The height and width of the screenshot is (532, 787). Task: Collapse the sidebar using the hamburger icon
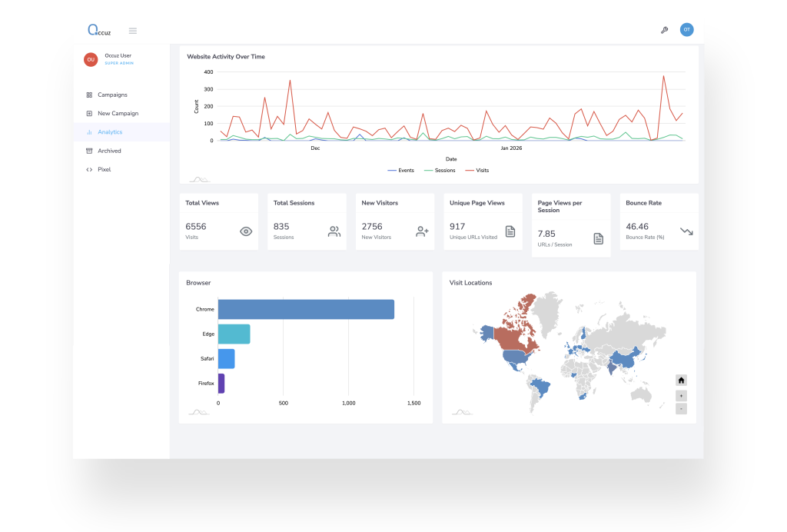tap(132, 30)
